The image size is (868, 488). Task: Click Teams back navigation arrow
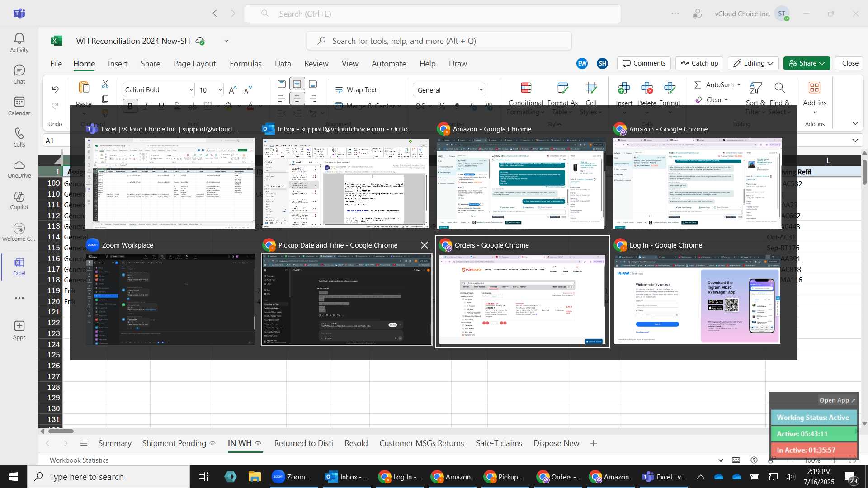coord(215,14)
